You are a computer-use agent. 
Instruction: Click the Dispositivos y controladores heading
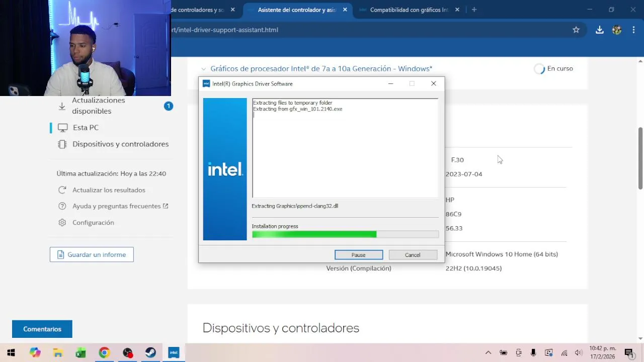click(x=281, y=328)
